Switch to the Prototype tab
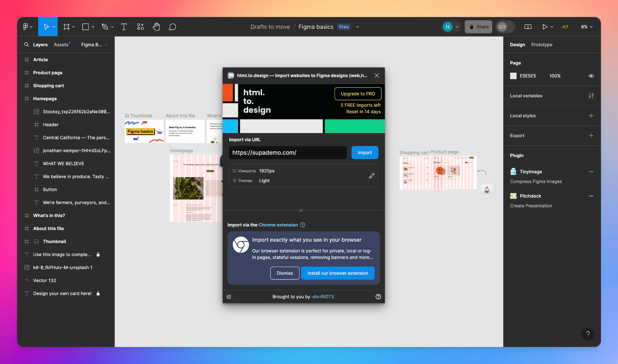 [542, 45]
